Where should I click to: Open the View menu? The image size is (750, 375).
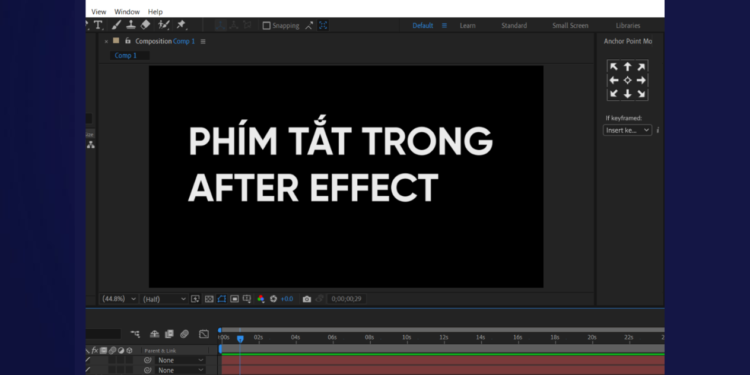[x=99, y=11]
